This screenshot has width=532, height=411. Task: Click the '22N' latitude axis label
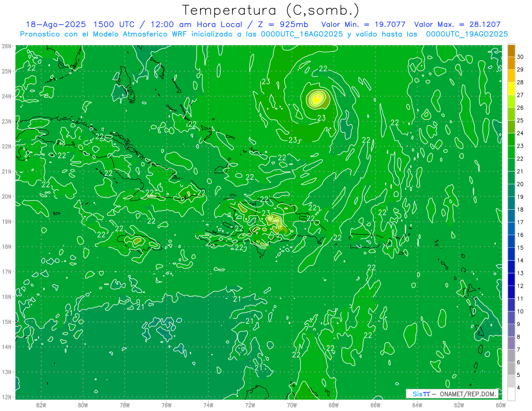tap(7, 146)
